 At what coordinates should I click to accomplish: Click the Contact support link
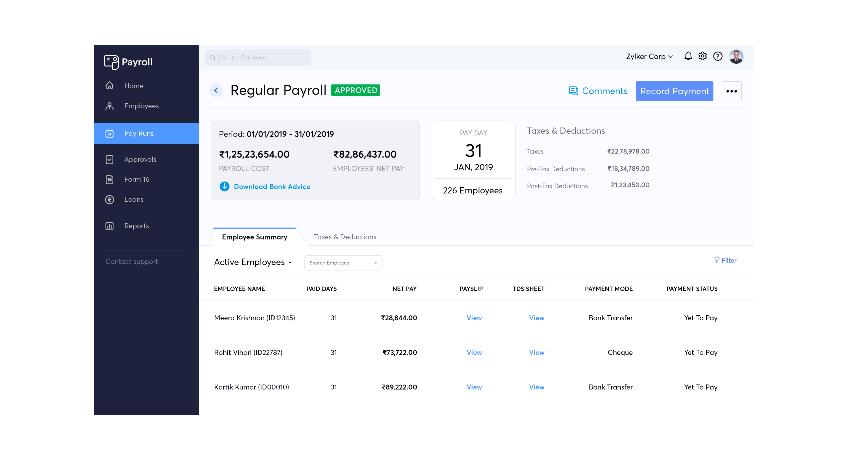pyautogui.click(x=132, y=261)
